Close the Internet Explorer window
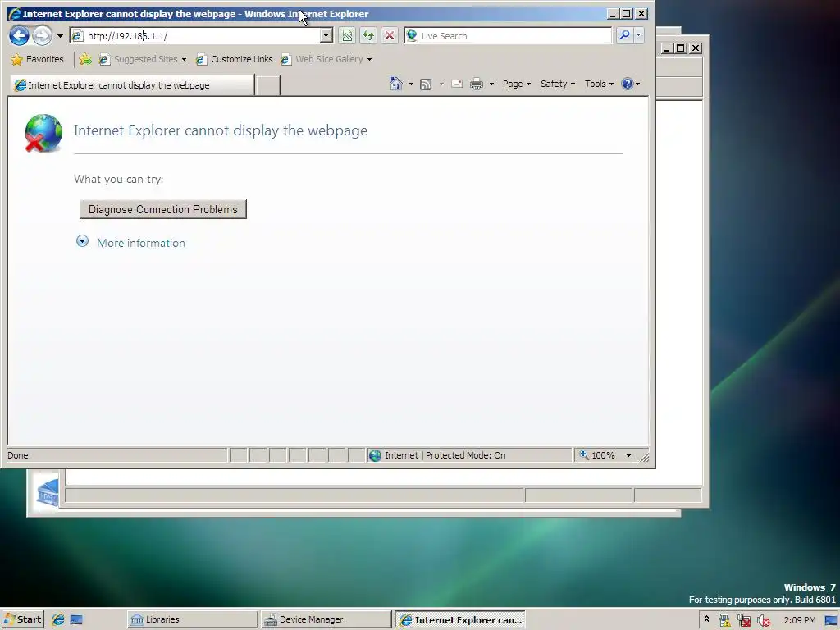The image size is (840, 630). point(641,14)
